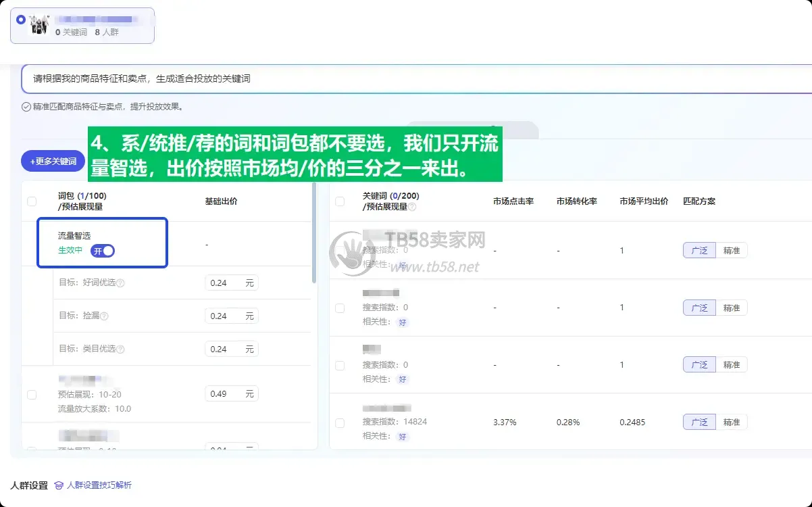
Task: Check the word pack with 预估展现 10-20
Action: (32, 395)
